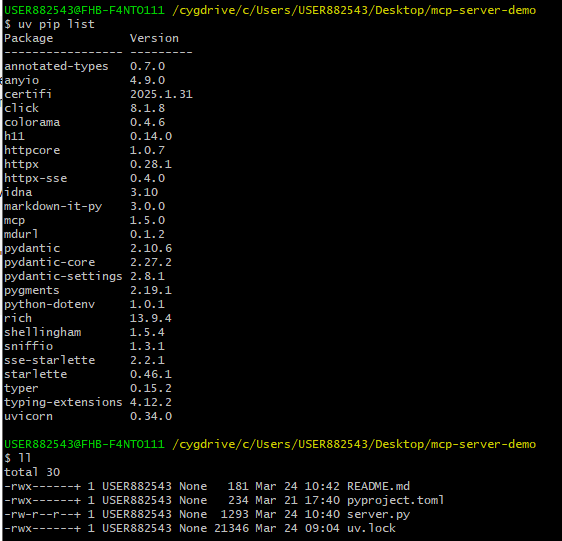Select the uv.lock file name
Viewport: 562px width, 541px height.
[x=371, y=528]
